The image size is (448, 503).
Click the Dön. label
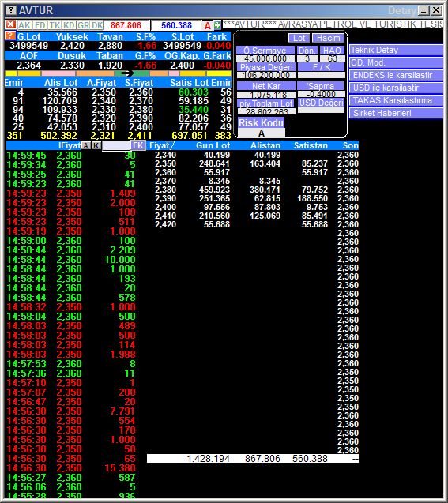tap(307, 51)
